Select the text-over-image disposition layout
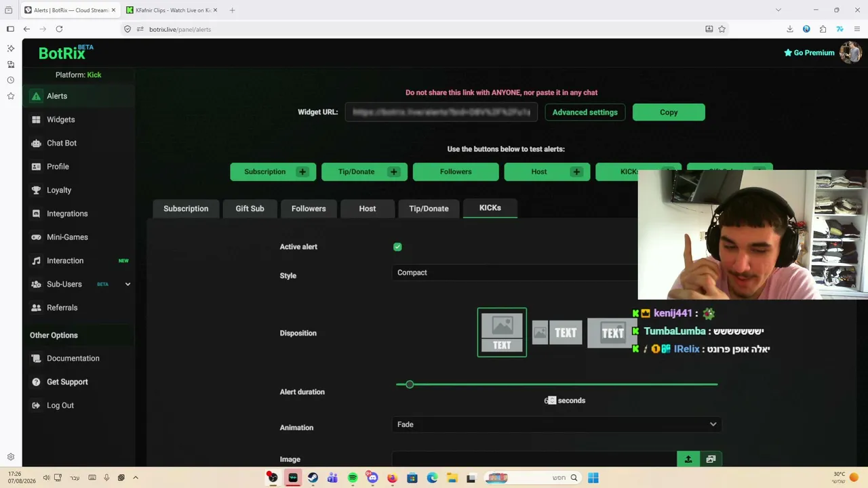The image size is (868, 488). (612, 333)
